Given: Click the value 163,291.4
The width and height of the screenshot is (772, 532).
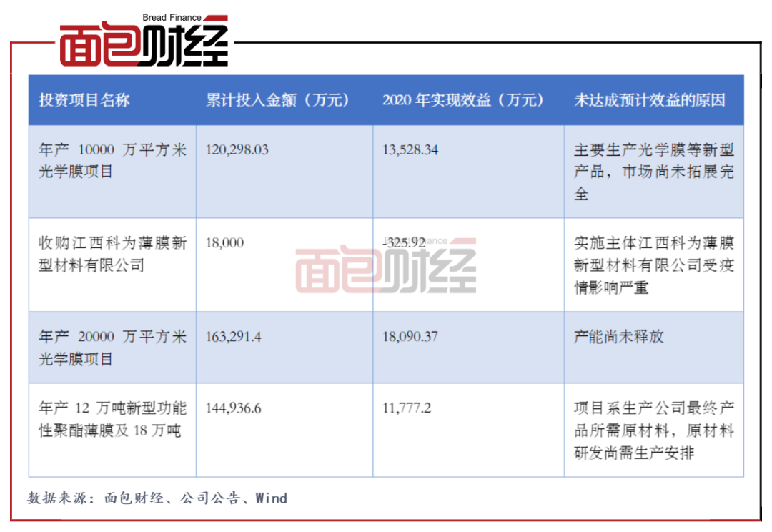Looking at the screenshot, I should 233,337.
